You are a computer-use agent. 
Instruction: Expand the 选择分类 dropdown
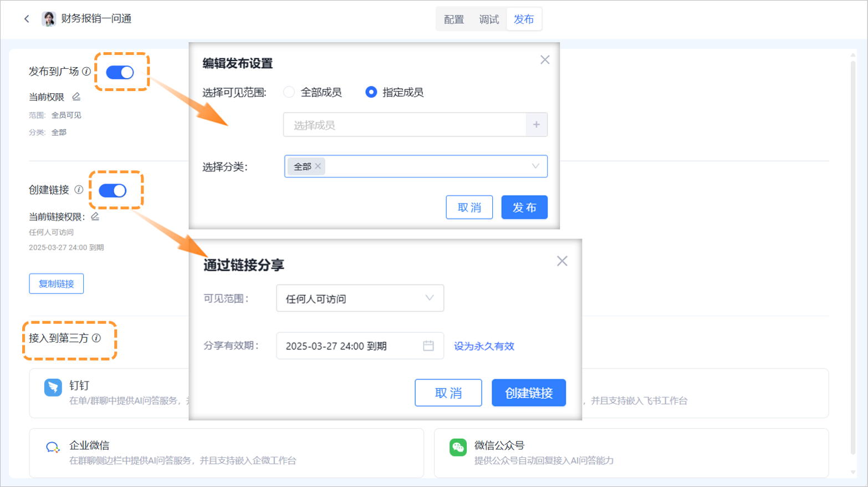click(x=535, y=166)
